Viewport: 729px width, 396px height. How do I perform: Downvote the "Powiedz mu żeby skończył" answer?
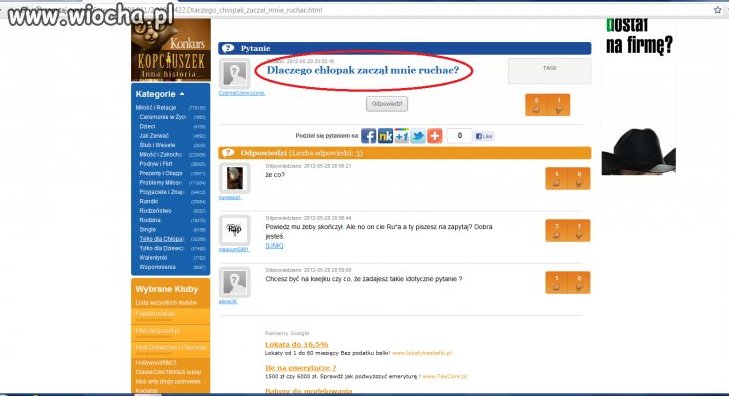(x=579, y=231)
